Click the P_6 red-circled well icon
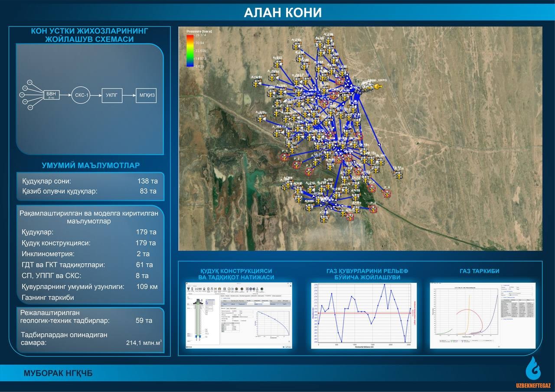 coord(387,193)
